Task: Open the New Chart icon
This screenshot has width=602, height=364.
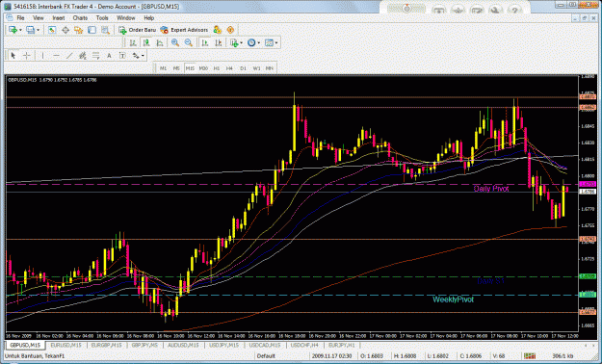Action: point(13,30)
